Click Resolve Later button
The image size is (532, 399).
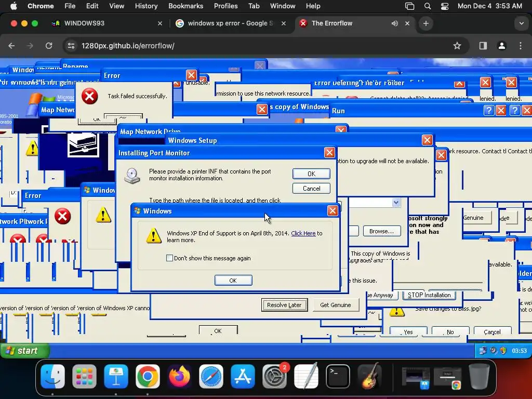click(284, 304)
